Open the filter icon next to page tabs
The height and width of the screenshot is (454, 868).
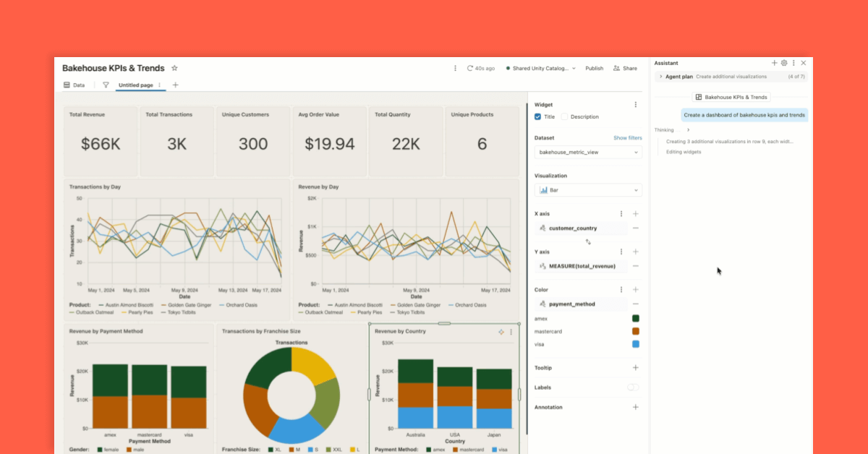point(105,85)
